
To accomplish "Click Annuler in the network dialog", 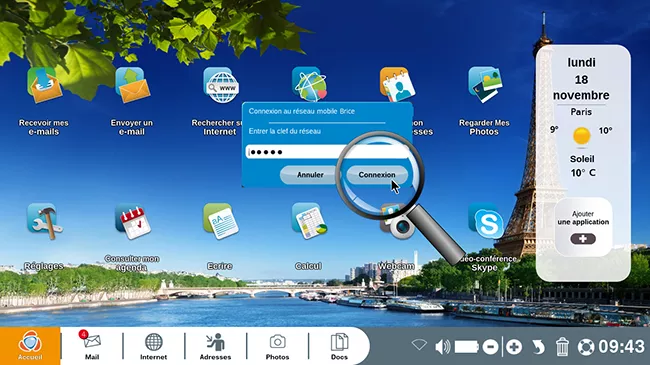I will [x=310, y=175].
